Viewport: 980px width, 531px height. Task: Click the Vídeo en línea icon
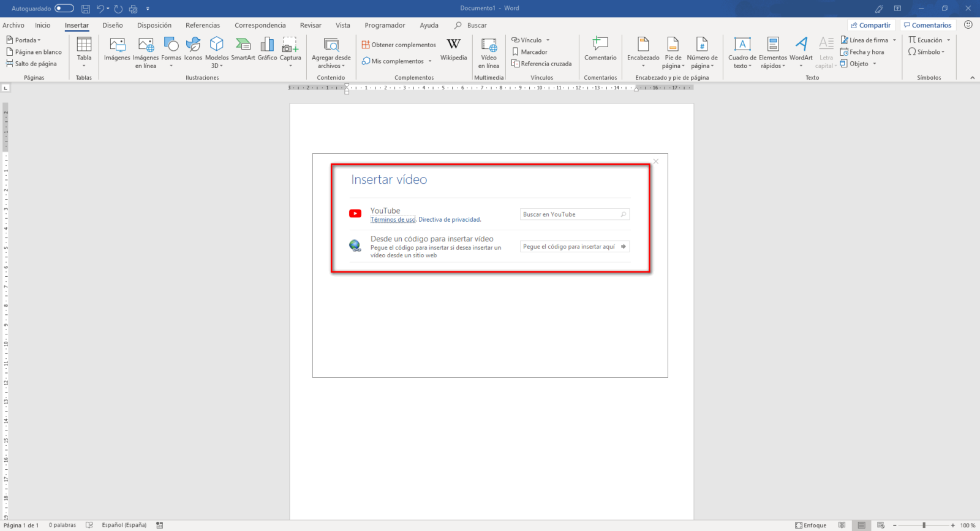(489, 46)
